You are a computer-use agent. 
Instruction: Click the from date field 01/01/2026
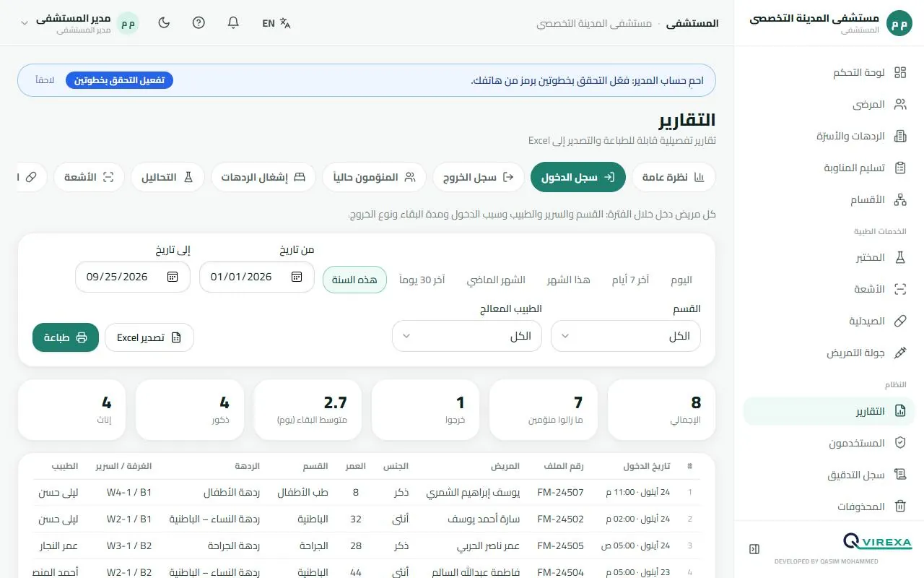[257, 277]
